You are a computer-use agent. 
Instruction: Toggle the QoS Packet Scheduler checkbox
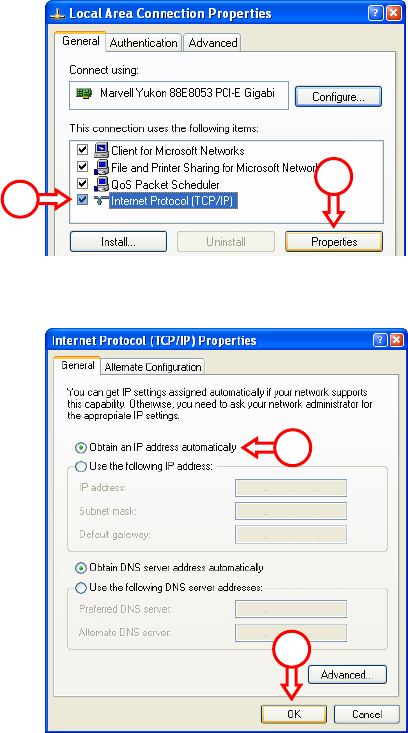[83, 184]
